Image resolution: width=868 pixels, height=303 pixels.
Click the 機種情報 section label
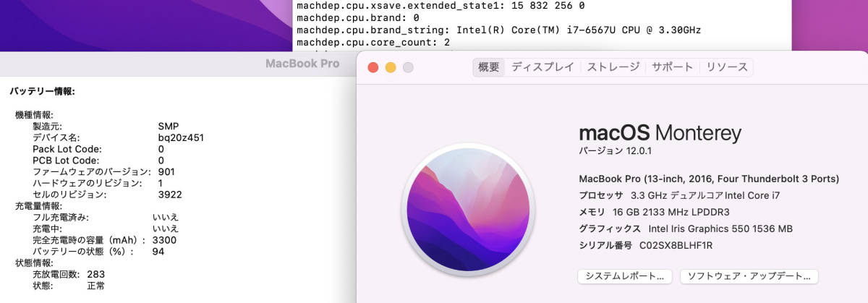34,114
